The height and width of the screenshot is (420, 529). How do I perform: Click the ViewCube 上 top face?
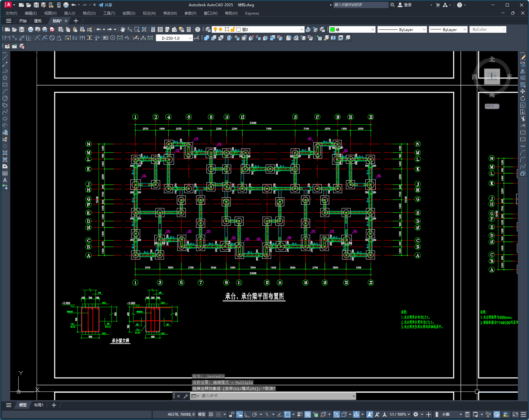492,76
